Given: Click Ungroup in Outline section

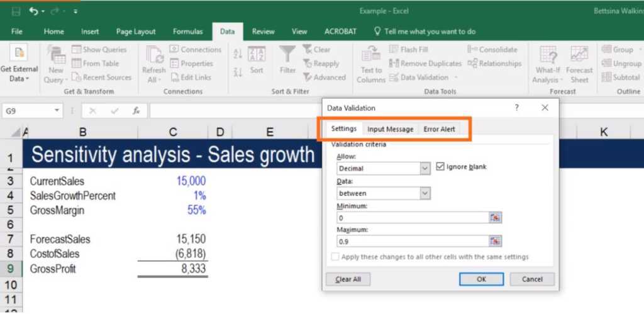Looking at the screenshot, I should point(621,64).
